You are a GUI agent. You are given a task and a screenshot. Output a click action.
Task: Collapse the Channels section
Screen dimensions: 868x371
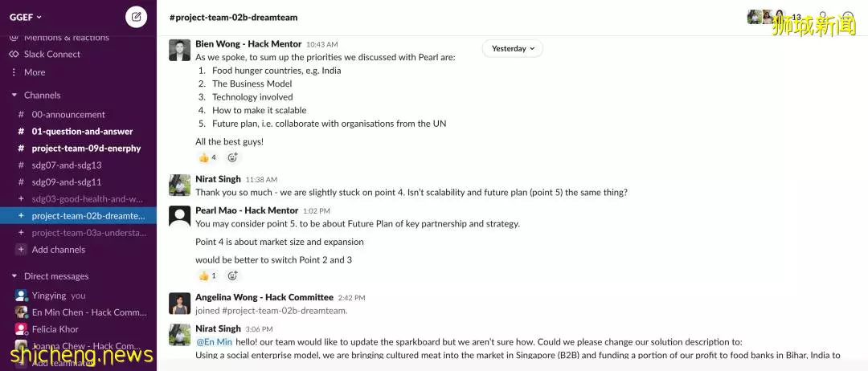tap(15, 95)
